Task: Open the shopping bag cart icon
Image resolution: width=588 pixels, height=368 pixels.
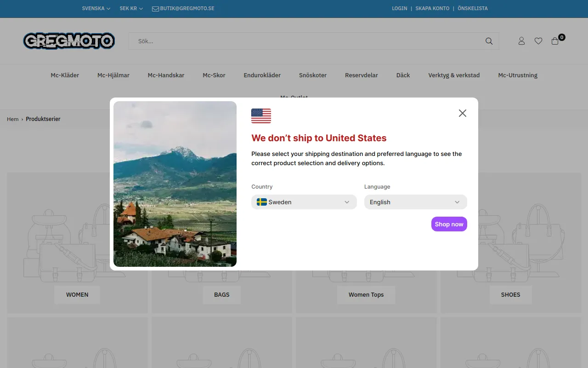Action: (555, 41)
